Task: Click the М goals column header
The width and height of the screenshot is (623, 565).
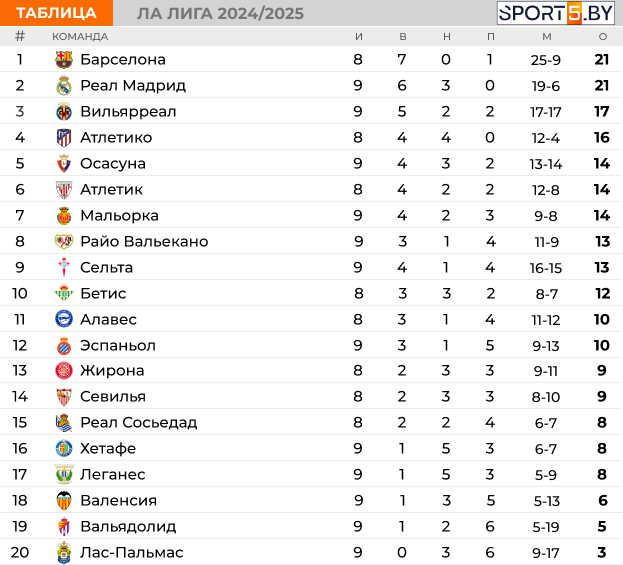Action: (x=547, y=37)
